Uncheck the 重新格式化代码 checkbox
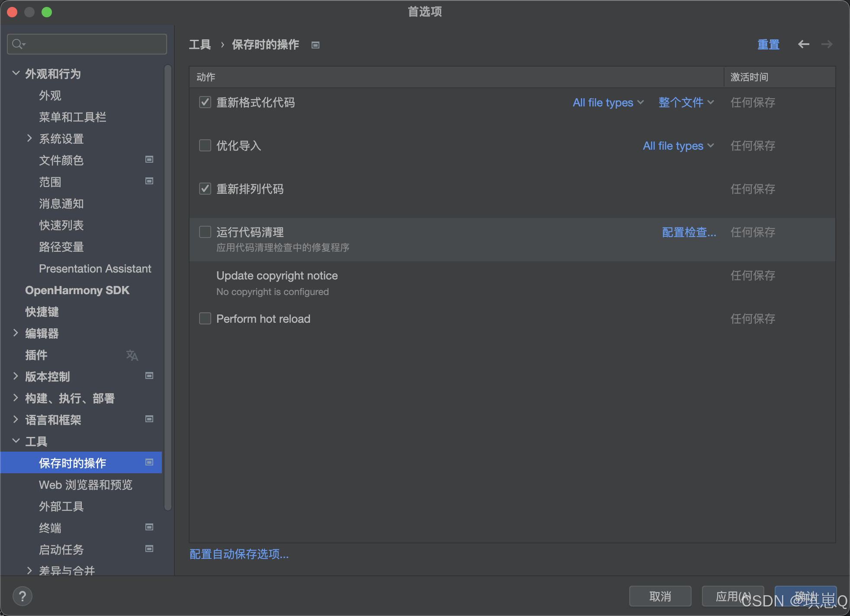 coord(205,102)
